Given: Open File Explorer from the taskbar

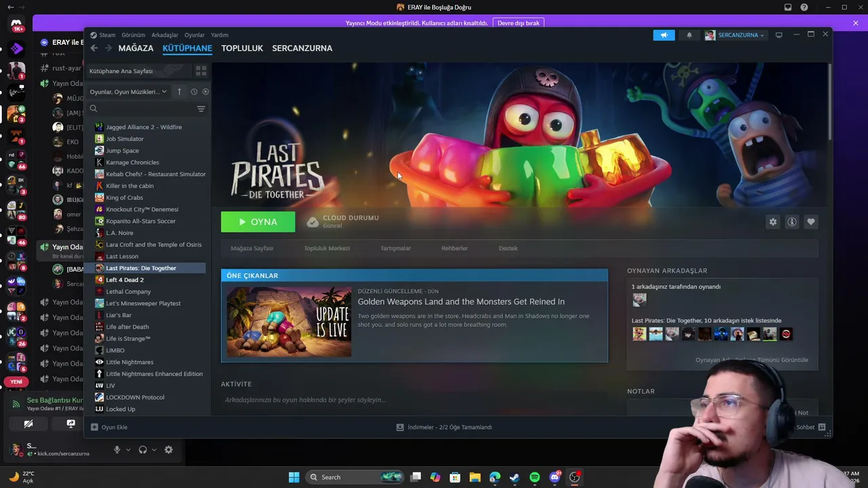Looking at the screenshot, I should (475, 477).
